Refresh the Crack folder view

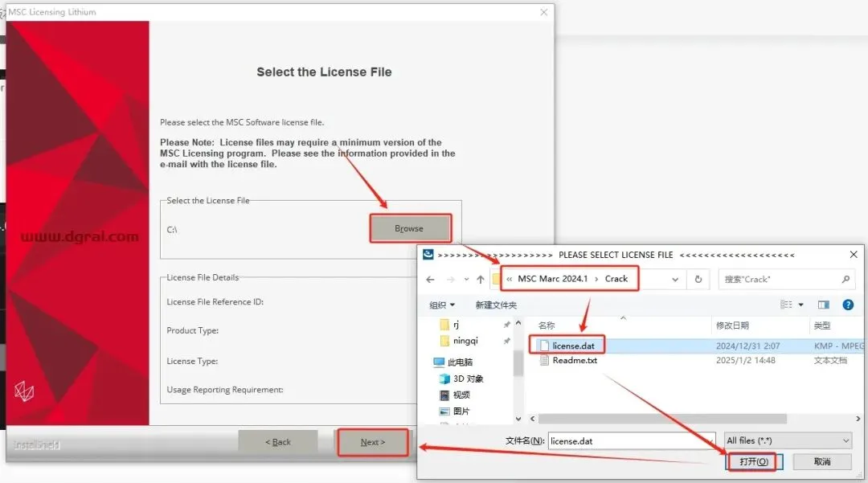click(698, 280)
